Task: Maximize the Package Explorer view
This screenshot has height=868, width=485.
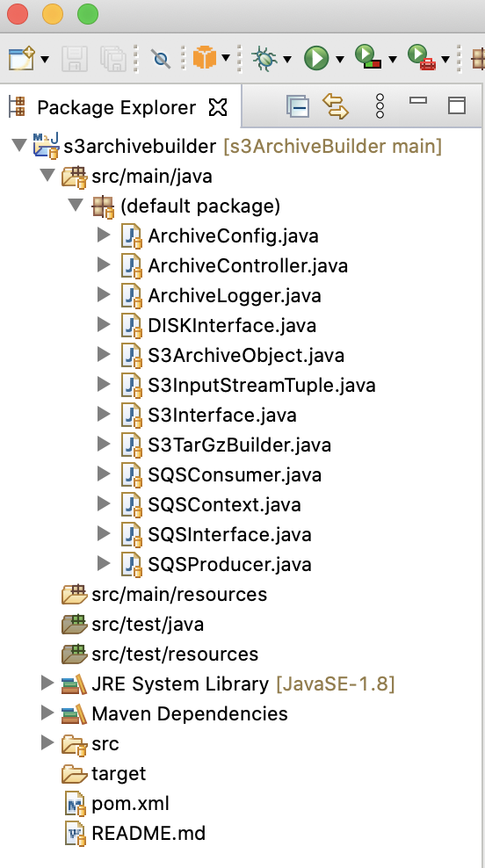Action: pos(456,105)
